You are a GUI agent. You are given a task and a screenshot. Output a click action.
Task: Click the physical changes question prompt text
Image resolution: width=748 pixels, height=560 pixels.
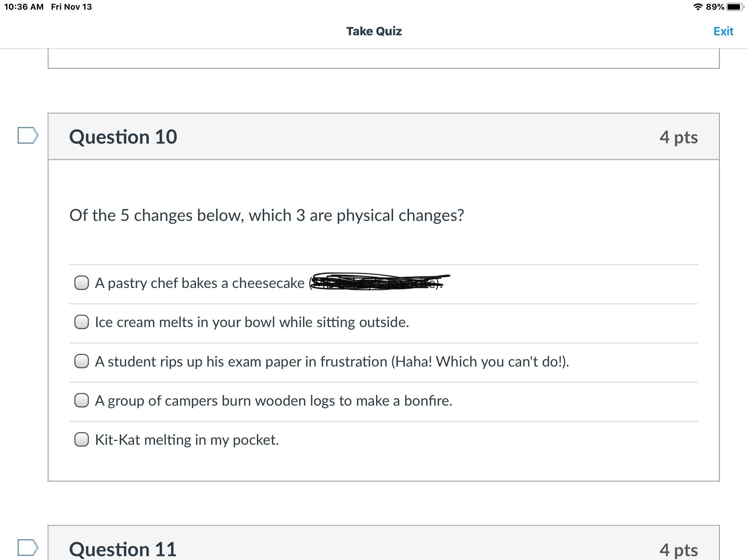tap(267, 215)
